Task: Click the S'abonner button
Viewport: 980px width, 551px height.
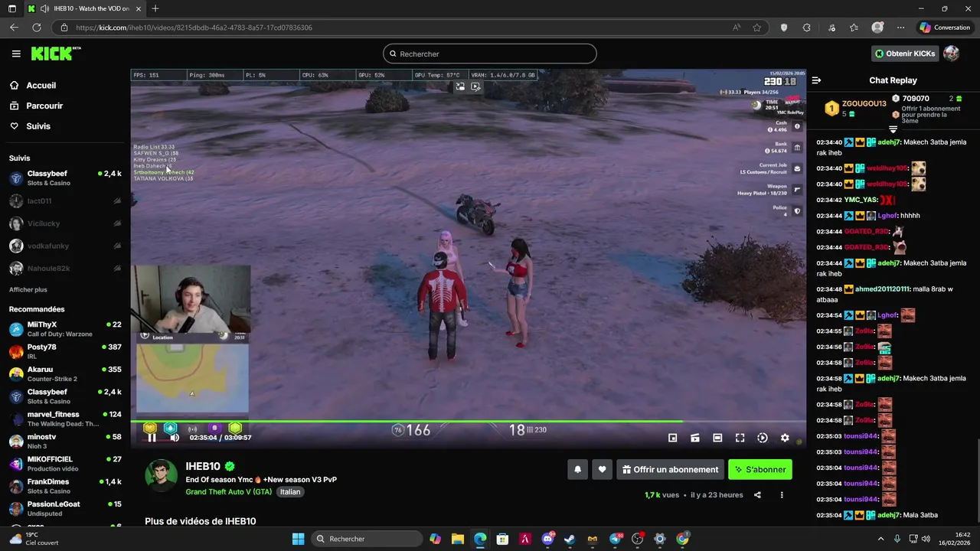Action: coord(760,470)
